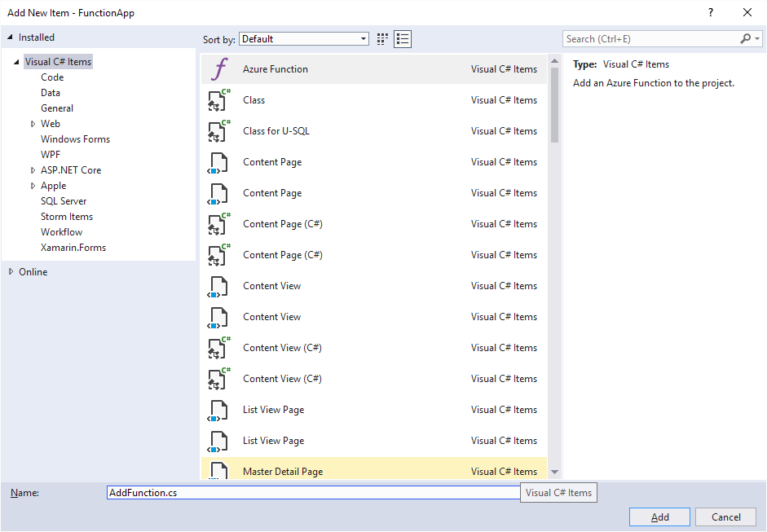Open the Sort by dropdown
This screenshot has width=767, height=532.
(304, 39)
